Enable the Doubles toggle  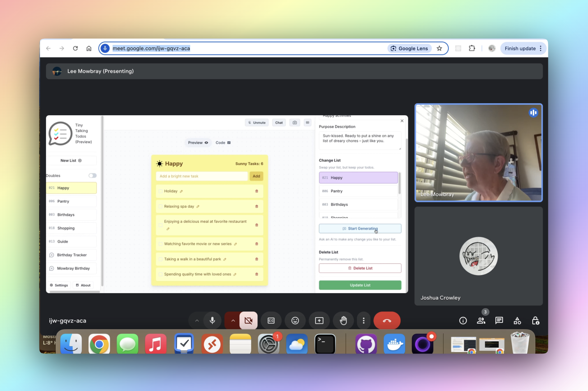click(x=92, y=175)
